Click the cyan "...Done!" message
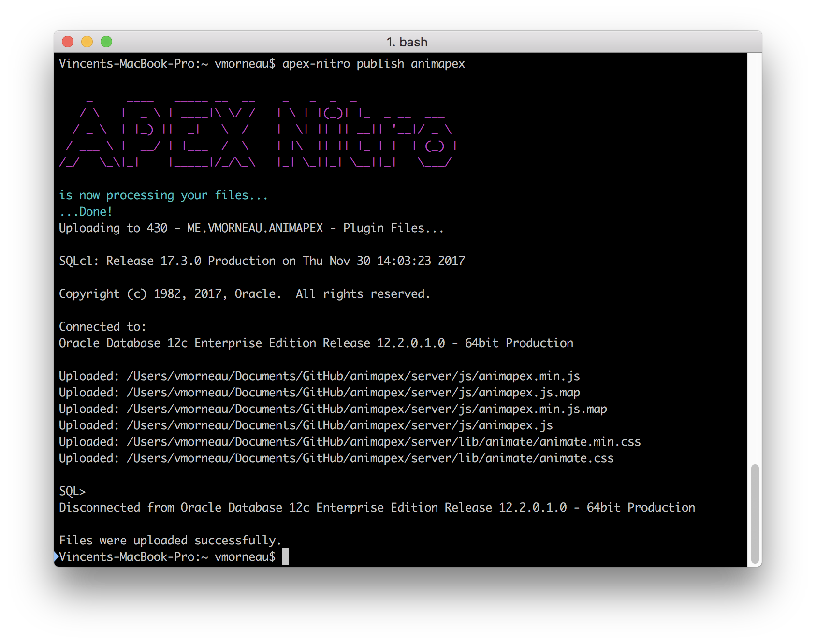Image resolution: width=816 pixels, height=644 pixels. coord(86,212)
